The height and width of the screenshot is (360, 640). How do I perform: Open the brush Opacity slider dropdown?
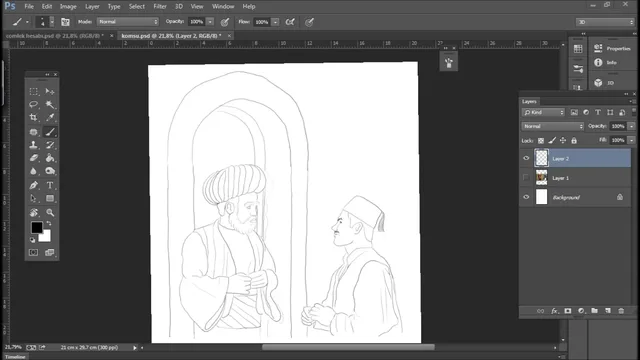point(210,22)
